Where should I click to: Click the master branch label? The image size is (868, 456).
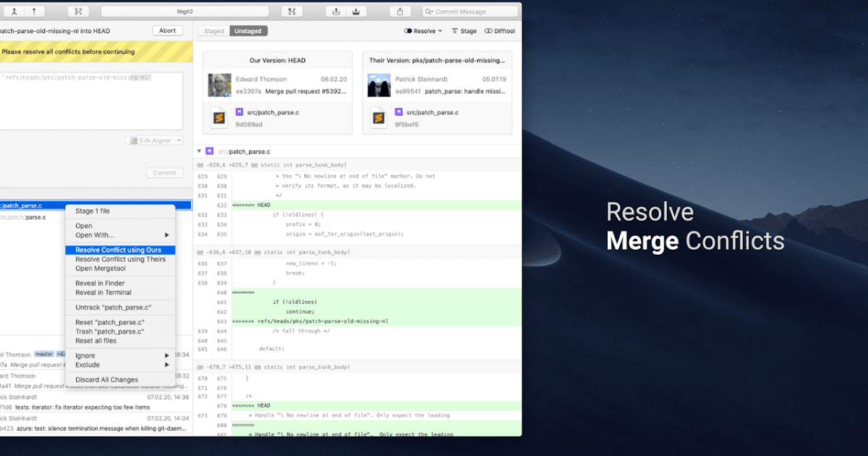[x=44, y=355]
